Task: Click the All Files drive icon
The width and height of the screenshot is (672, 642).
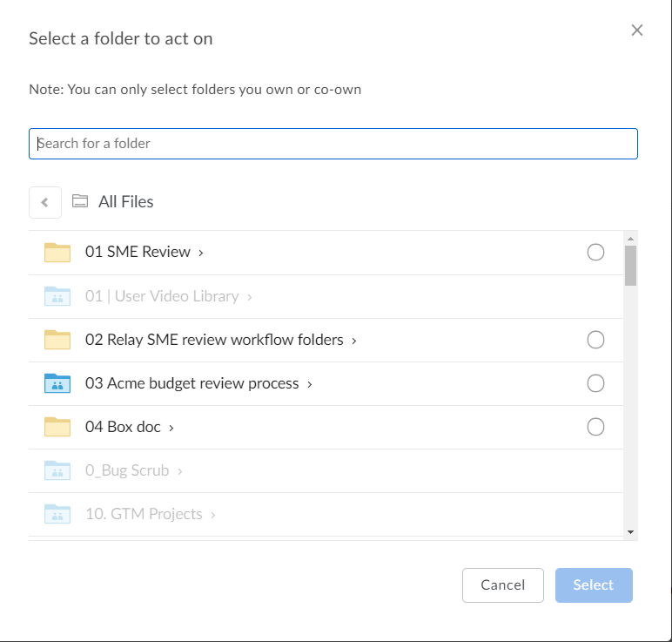Action: [80, 201]
